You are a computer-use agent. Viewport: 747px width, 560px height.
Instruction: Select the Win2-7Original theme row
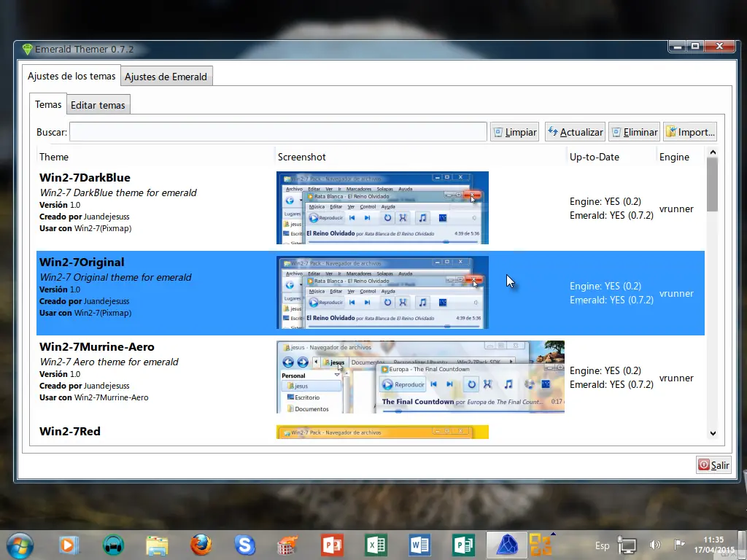tap(371, 293)
